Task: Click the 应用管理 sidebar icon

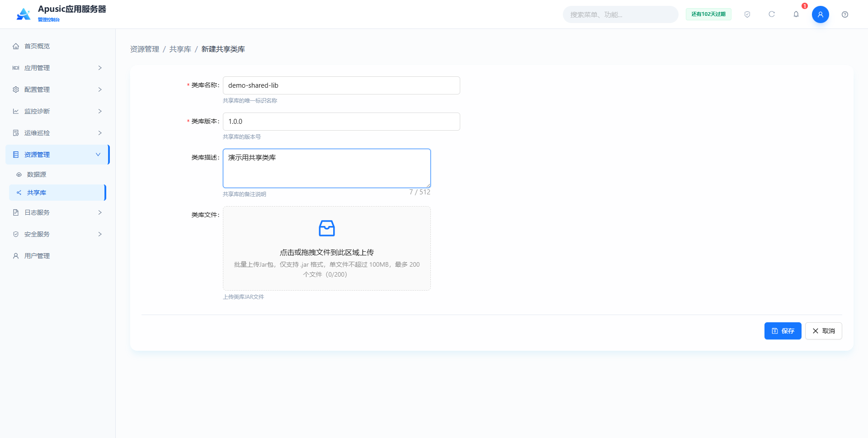Action: [16, 68]
